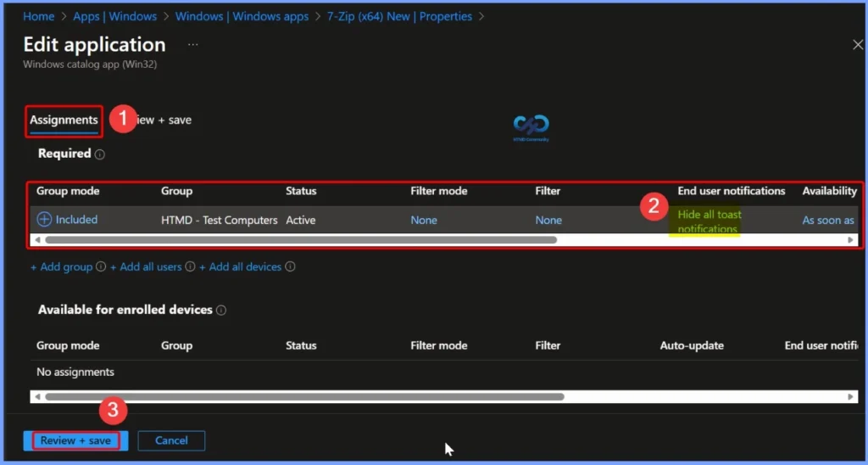Click the No assignments text
Screen dimensions: 868x465
[x=75, y=372]
